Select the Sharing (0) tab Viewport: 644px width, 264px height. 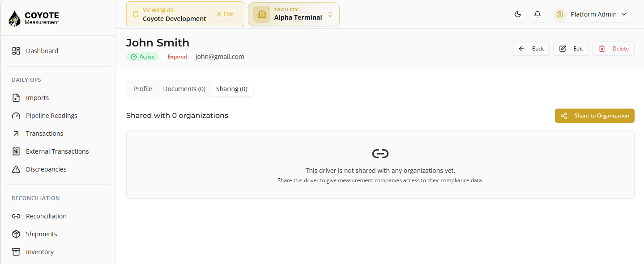[232, 89]
